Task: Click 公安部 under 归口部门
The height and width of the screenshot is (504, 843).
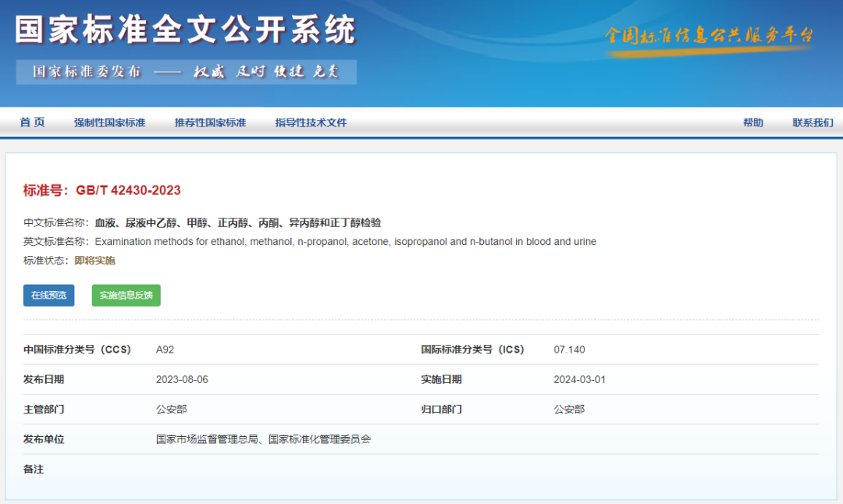Action: click(569, 409)
